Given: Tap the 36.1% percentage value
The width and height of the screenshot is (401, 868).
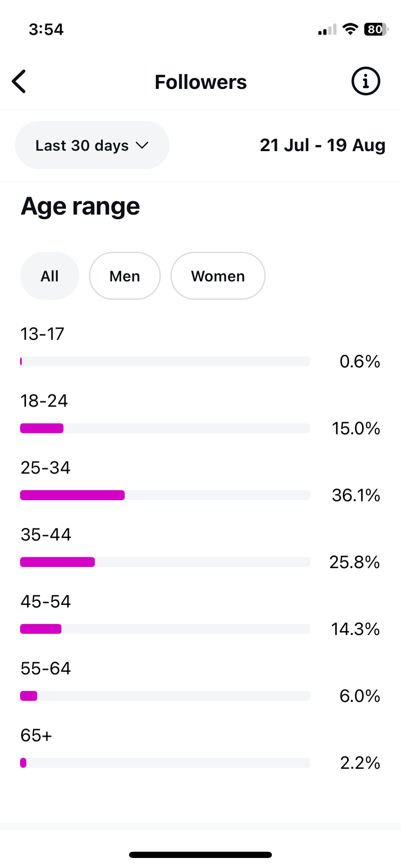Looking at the screenshot, I should (356, 496).
